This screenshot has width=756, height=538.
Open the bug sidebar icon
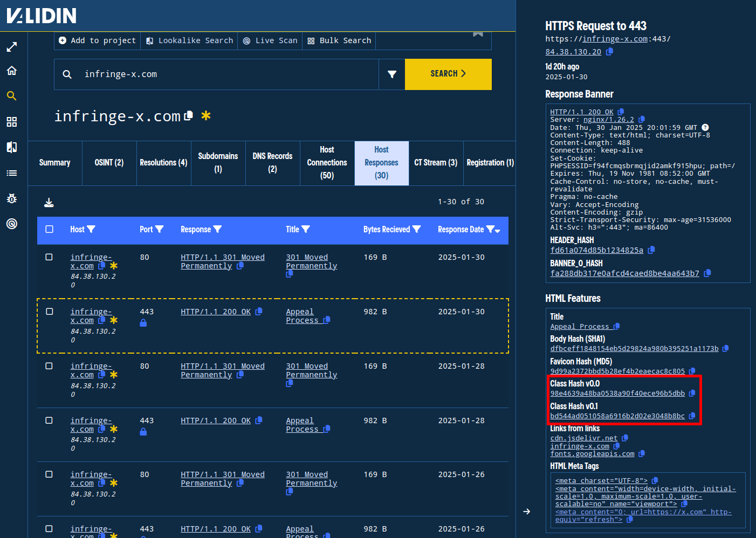pyautogui.click(x=12, y=198)
